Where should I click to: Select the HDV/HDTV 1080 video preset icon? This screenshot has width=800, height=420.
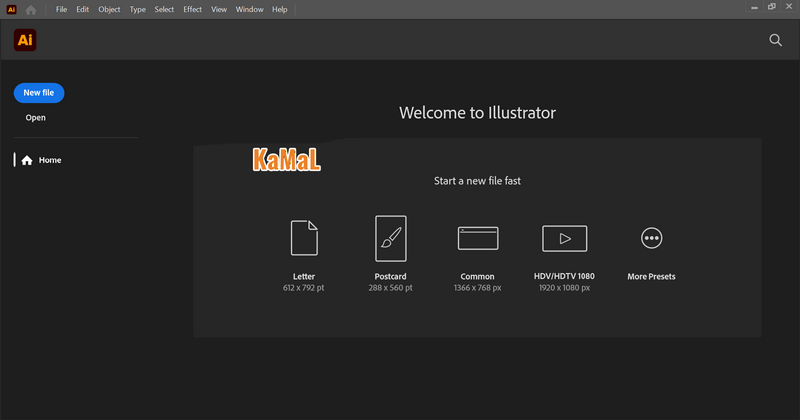click(x=565, y=238)
